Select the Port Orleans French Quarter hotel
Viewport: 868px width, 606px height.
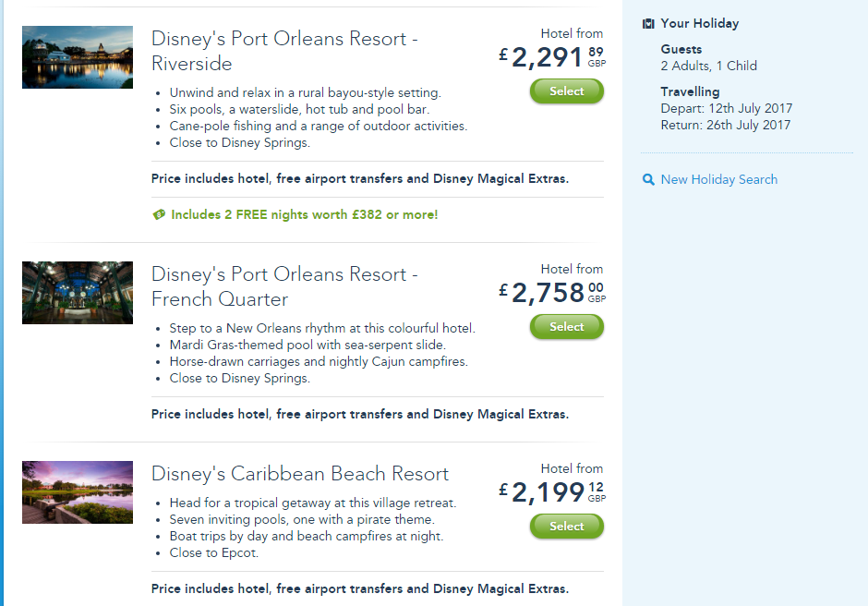tap(566, 327)
